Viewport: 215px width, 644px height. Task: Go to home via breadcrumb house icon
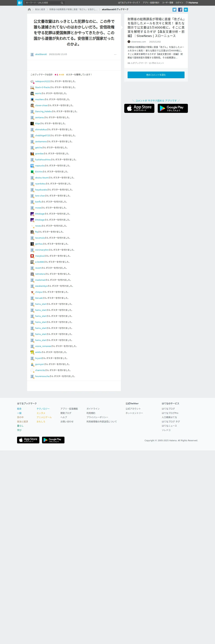tap(29, 10)
